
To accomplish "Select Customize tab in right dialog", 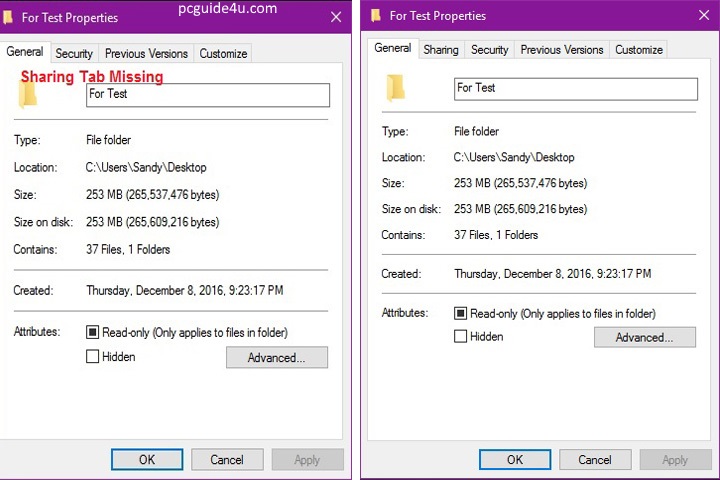I will coord(638,50).
